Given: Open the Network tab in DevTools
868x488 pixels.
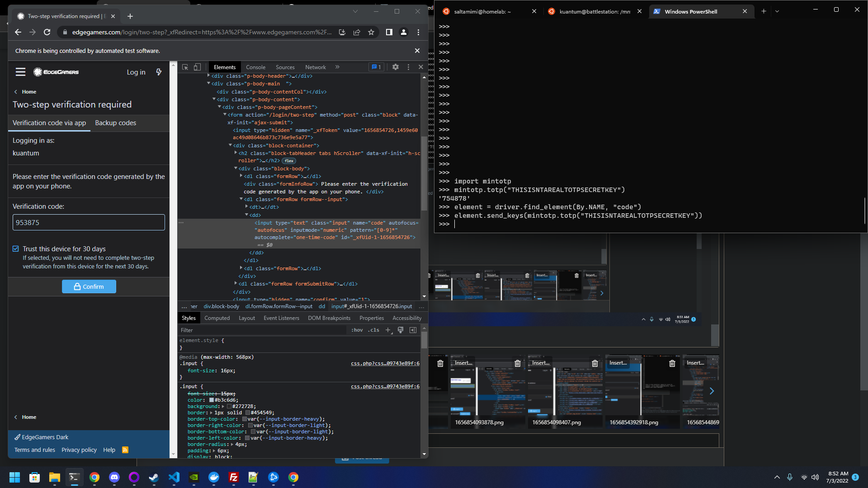Looking at the screenshot, I should [316, 67].
